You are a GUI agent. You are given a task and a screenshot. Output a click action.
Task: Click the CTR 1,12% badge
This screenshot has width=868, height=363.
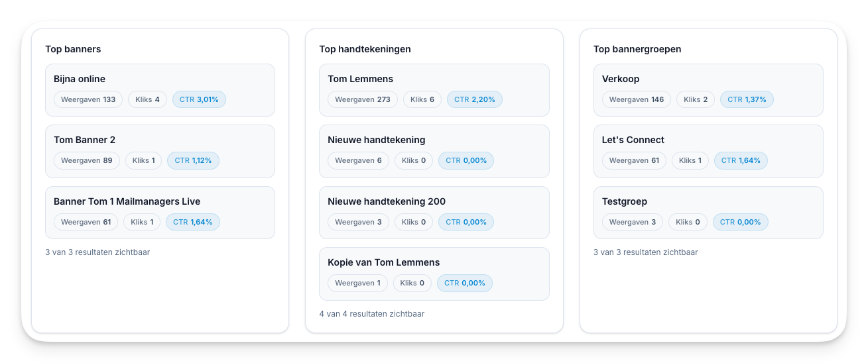tap(193, 160)
